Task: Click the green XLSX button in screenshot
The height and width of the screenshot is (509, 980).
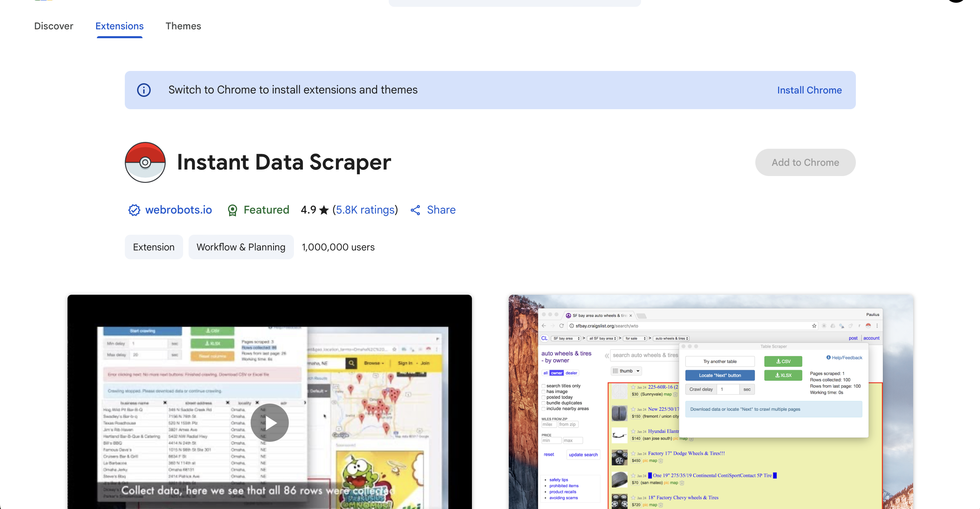Action: 783,375
